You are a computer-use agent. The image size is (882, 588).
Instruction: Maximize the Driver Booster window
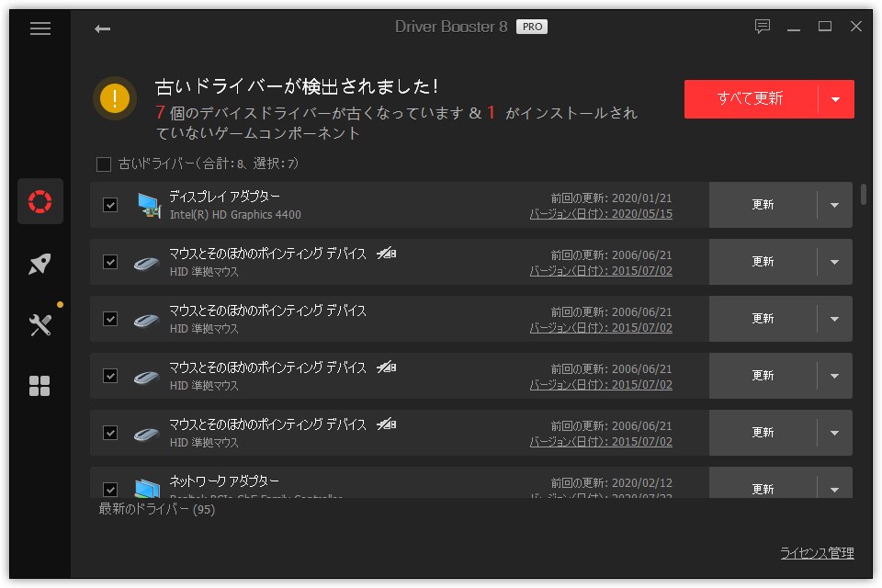pos(825,27)
